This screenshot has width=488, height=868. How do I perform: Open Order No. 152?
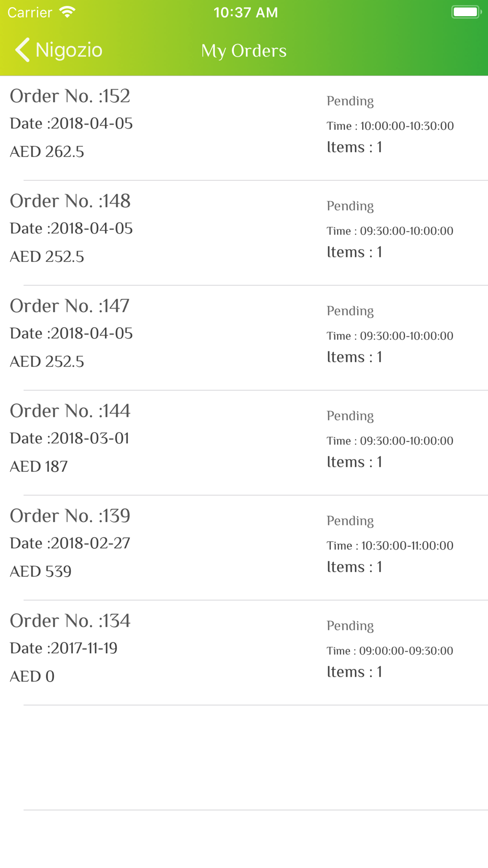70,96
